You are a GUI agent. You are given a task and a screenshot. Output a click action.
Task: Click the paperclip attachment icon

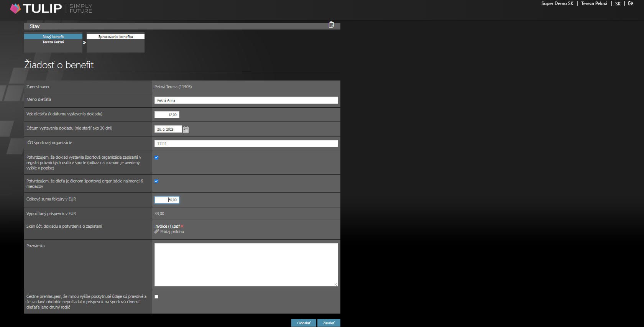(157, 232)
